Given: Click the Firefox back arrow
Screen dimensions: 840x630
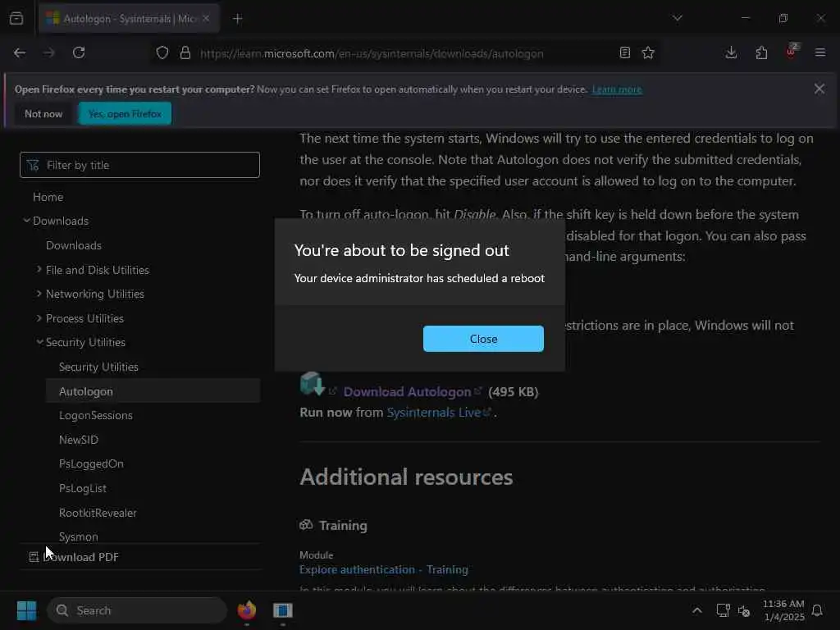Looking at the screenshot, I should 20,53.
